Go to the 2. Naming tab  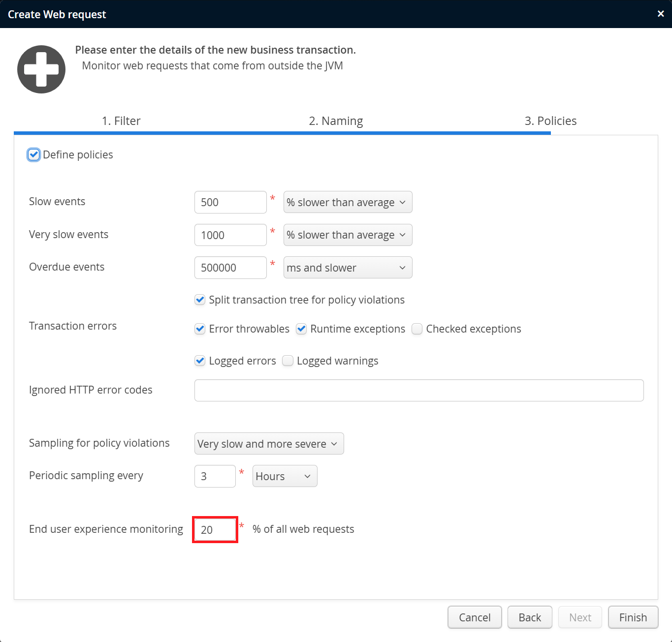336,121
